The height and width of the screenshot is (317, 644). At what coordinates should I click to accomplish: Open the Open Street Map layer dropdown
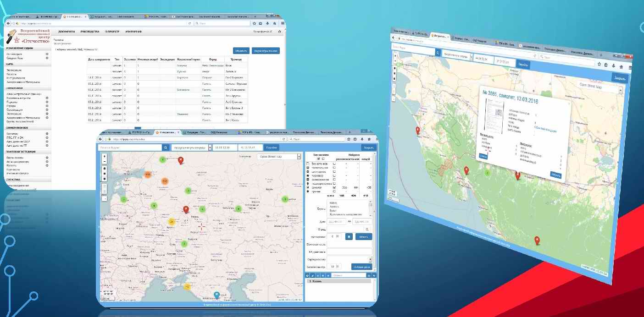(279, 156)
